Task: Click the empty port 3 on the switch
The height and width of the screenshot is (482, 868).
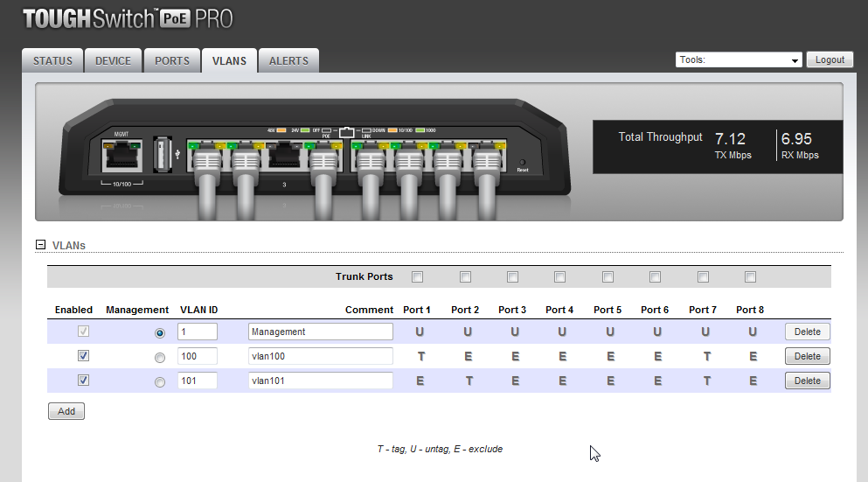Action: 283,157
